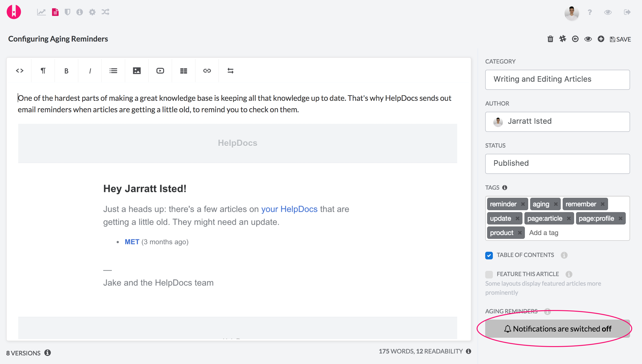642x364 pixels.
Task: Toggle bold formatting
Action: click(66, 71)
